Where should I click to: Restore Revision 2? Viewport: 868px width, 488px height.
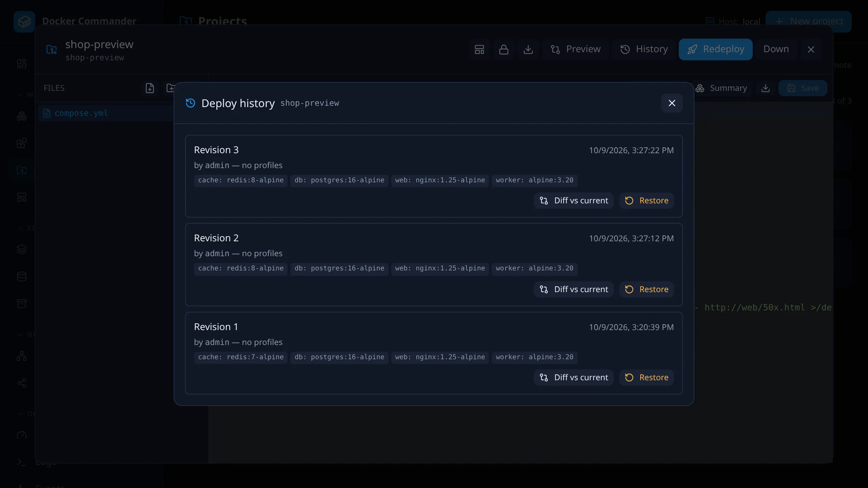647,289
